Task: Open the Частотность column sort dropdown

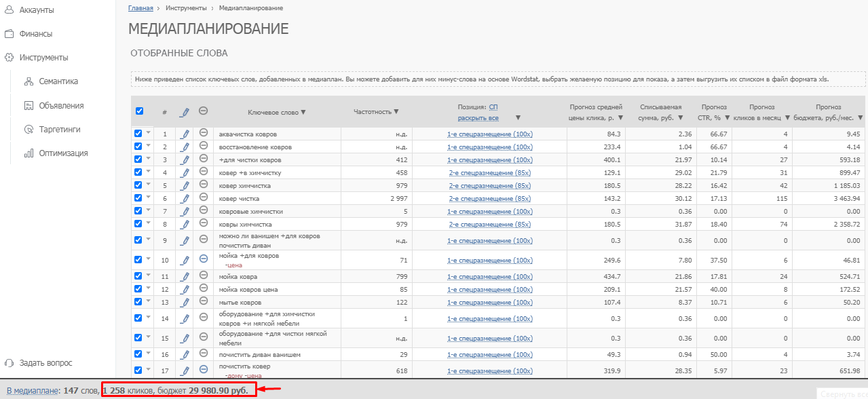Action: click(396, 112)
